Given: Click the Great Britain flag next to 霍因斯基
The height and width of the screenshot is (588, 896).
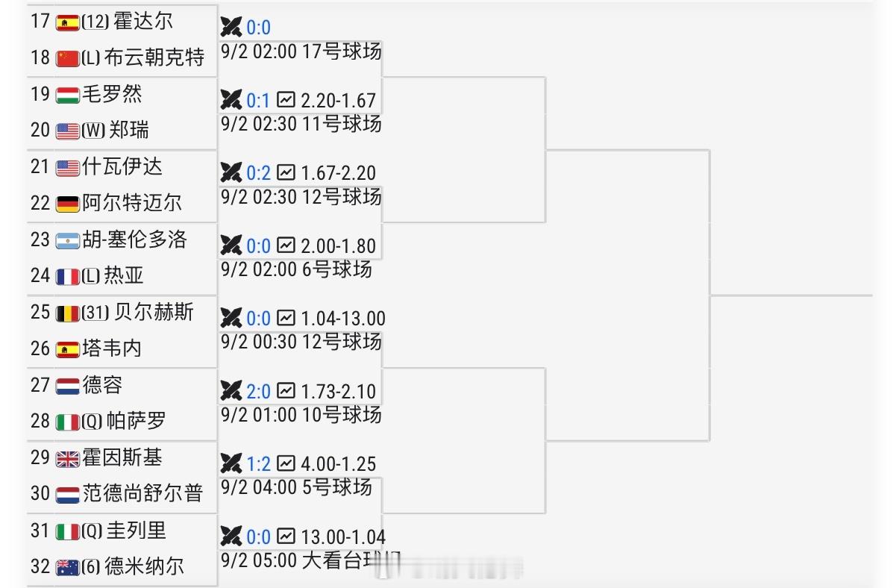Looking at the screenshot, I should 67,459.
